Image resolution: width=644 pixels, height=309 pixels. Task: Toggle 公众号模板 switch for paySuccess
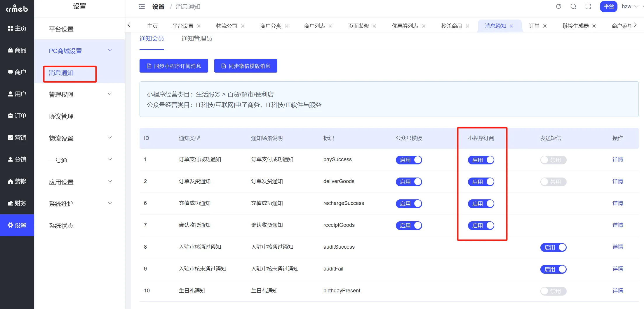coord(409,160)
